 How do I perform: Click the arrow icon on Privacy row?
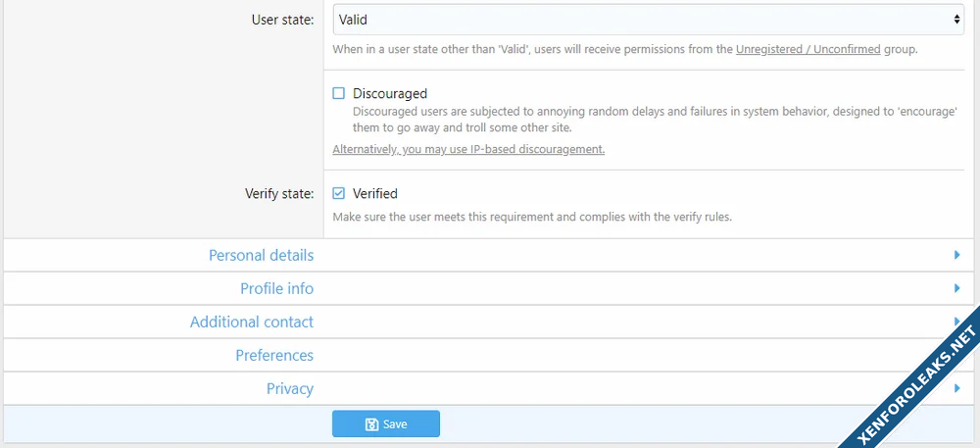pos(956,388)
